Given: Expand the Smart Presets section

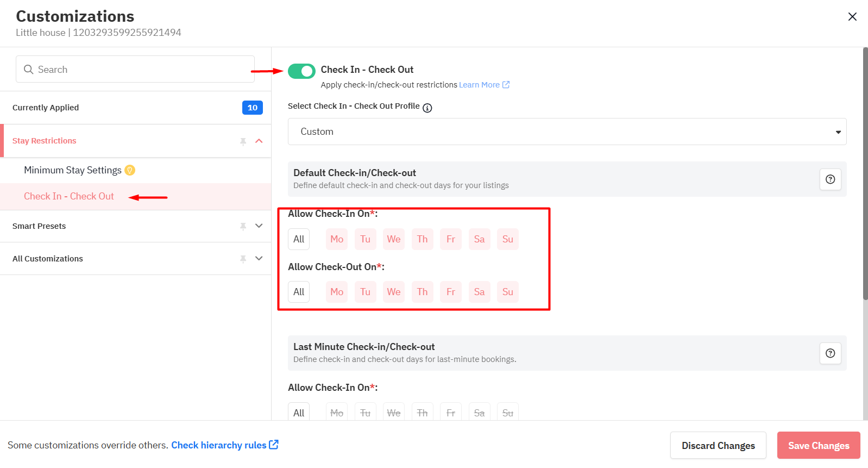Looking at the screenshot, I should coord(259,226).
